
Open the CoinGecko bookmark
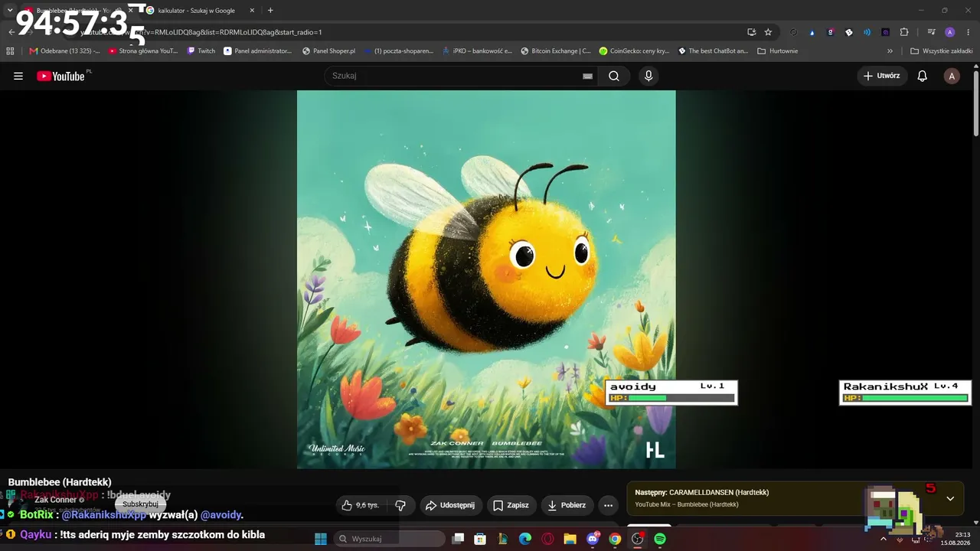point(635,51)
